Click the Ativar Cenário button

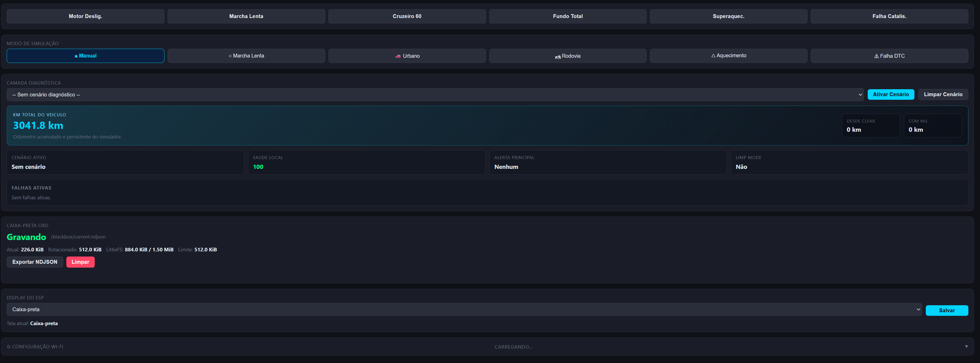click(x=891, y=94)
